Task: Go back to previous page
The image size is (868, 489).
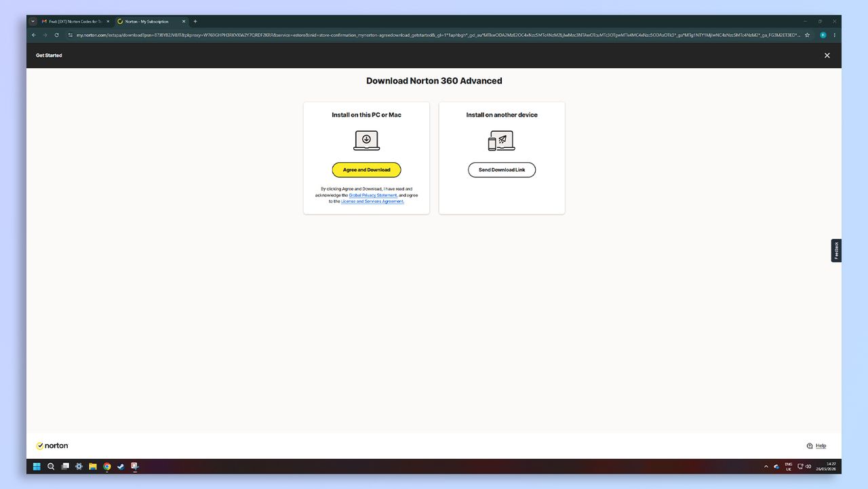Action: coord(34,35)
